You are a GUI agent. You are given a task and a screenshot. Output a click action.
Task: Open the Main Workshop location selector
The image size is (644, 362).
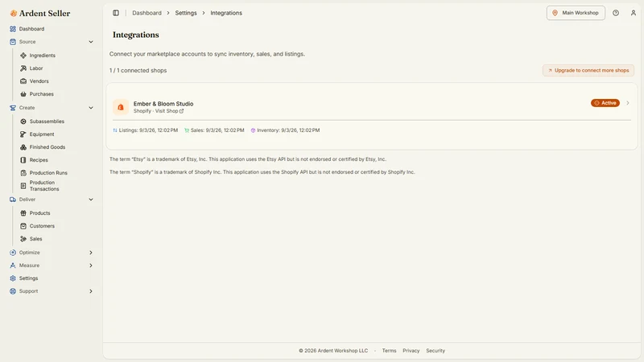tap(576, 13)
